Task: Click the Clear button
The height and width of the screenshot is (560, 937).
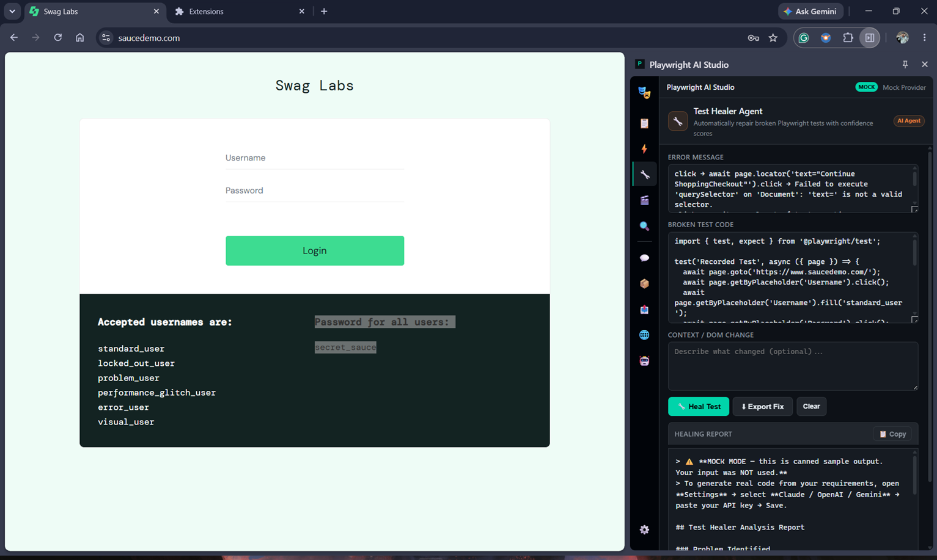Action: [x=811, y=406]
